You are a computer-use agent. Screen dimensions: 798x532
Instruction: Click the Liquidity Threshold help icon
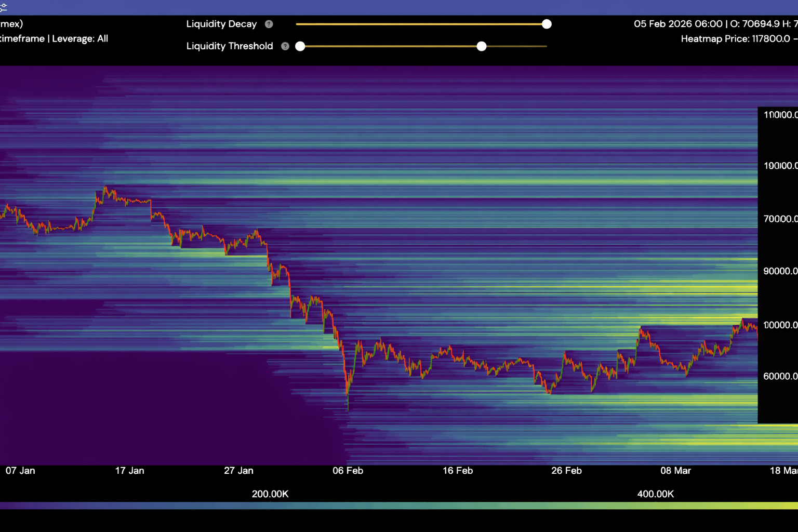(x=285, y=46)
